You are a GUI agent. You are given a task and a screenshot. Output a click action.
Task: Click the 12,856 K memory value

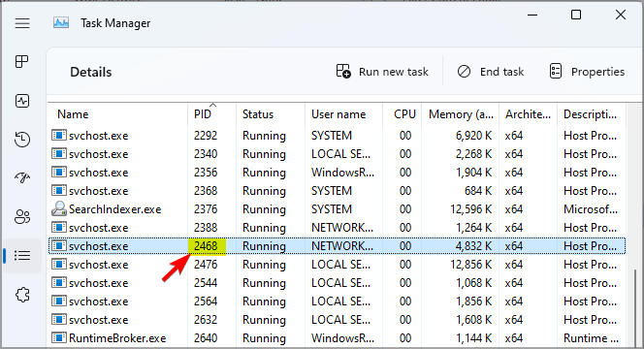click(471, 265)
